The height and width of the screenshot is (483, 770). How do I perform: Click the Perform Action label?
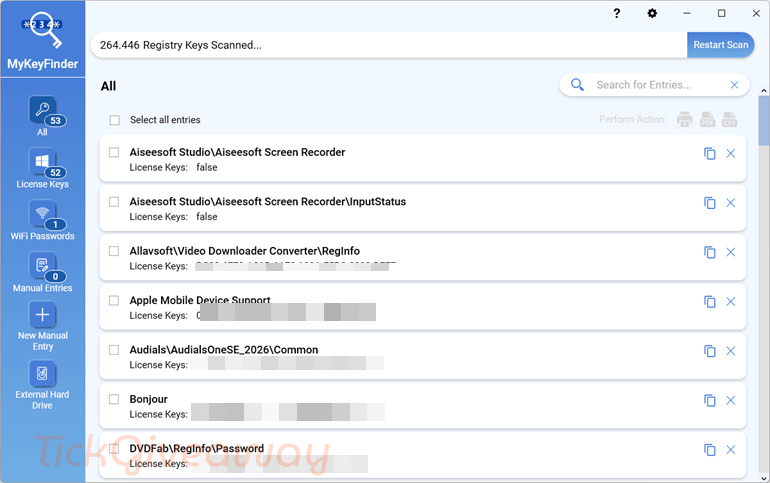632,119
